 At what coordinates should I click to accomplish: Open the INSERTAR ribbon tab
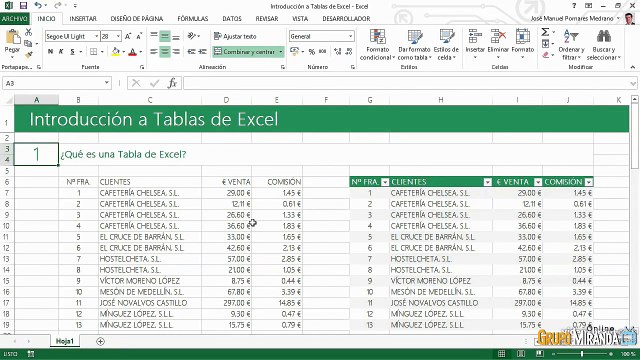click(x=83, y=19)
